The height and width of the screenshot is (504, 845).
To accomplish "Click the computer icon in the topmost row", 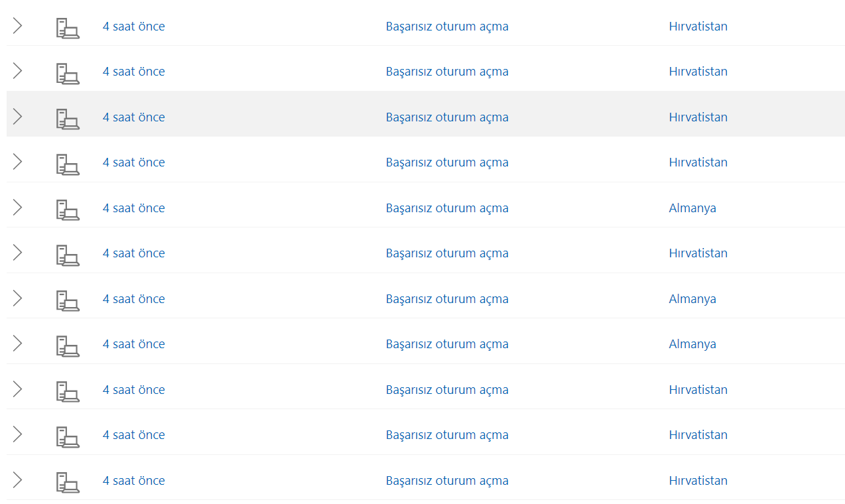I will point(67,28).
